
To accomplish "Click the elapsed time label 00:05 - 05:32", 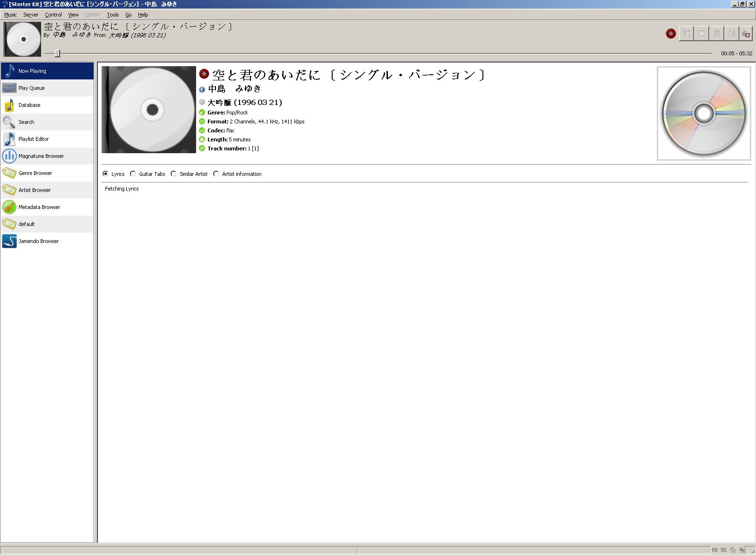I will [x=737, y=53].
